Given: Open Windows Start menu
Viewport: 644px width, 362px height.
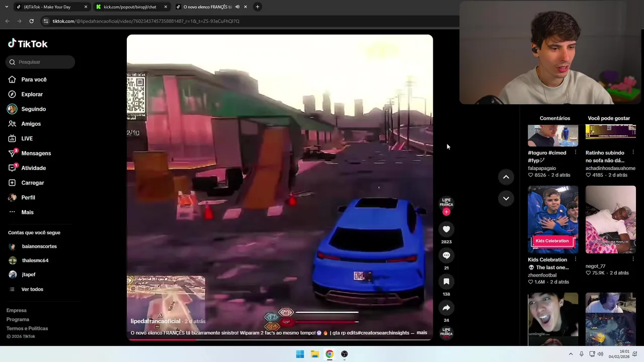Looking at the screenshot, I should coord(300,354).
